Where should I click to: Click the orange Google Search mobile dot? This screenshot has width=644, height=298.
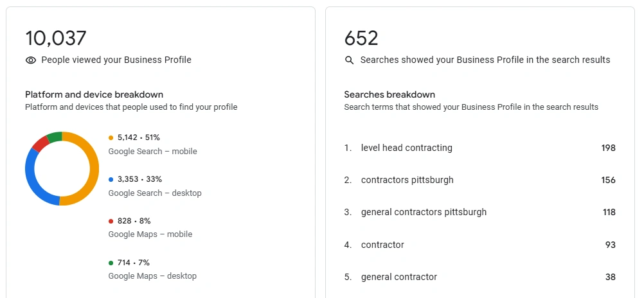pyautogui.click(x=111, y=137)
